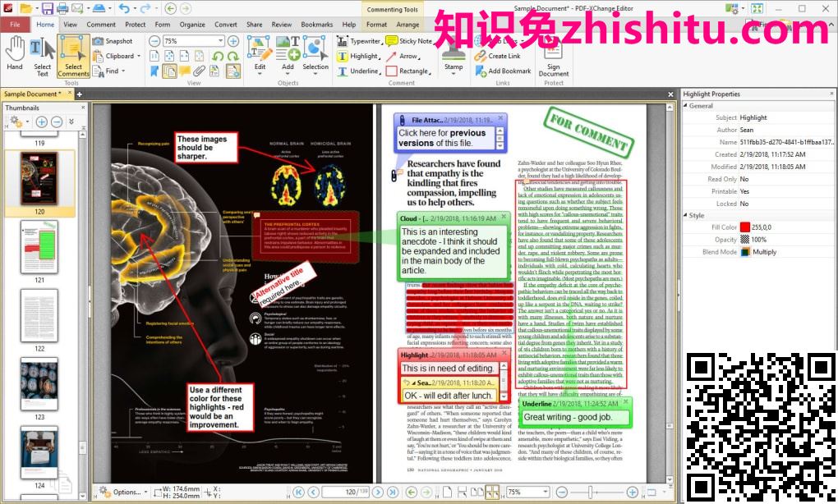Select the Highlight tool

pos(358,56)
